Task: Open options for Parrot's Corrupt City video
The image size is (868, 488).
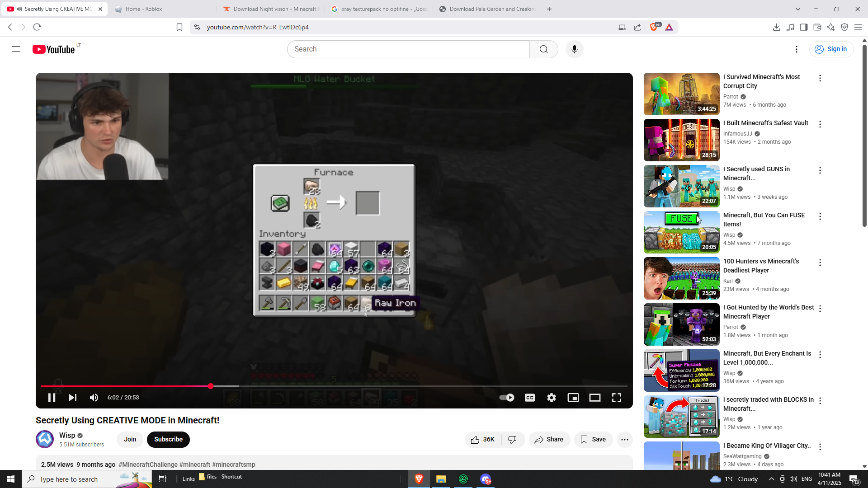Action: [820, 79]
